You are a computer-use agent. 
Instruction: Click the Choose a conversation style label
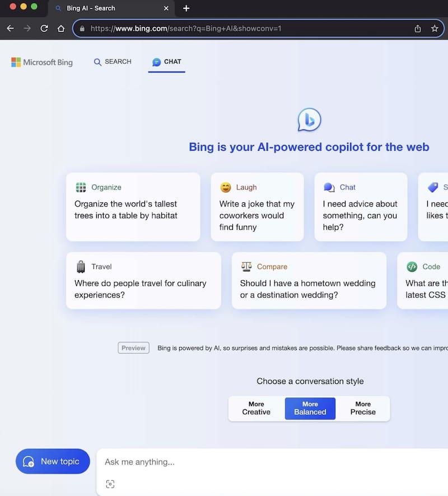[310, 381]
